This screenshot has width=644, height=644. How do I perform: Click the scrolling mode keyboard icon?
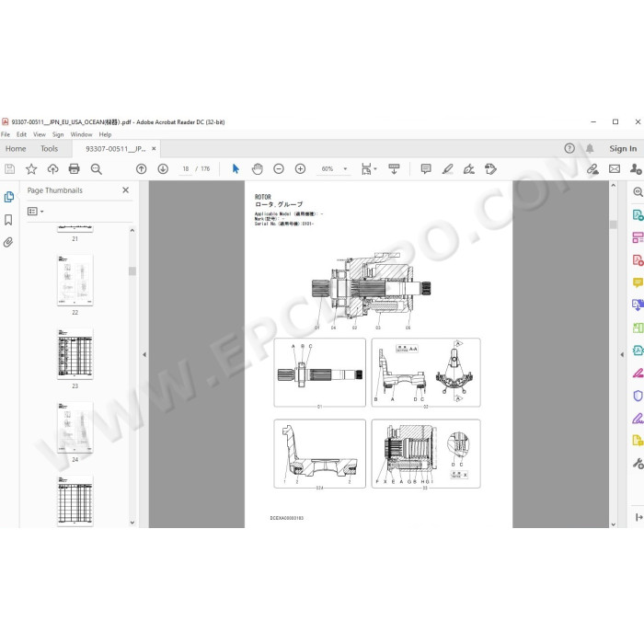coord(394,168)
